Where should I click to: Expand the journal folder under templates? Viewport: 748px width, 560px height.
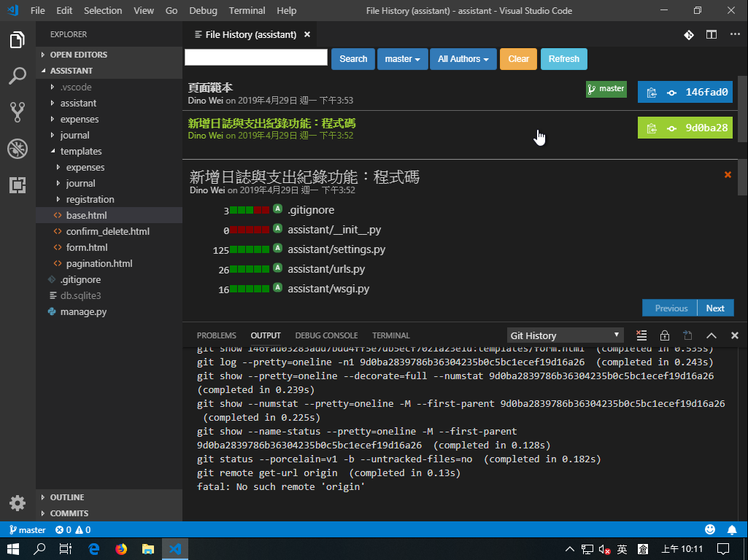click(x=80, y=183)
